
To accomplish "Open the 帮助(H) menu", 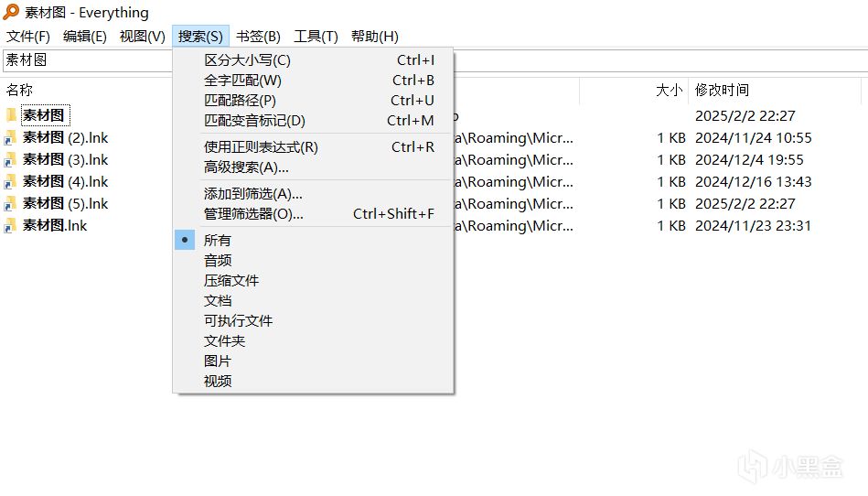I will click(375, 37).
